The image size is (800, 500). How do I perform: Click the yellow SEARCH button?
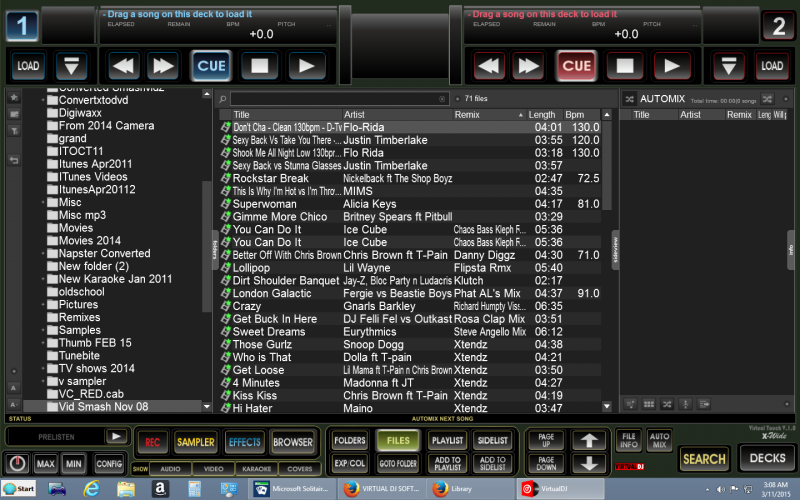click(704, 459)
